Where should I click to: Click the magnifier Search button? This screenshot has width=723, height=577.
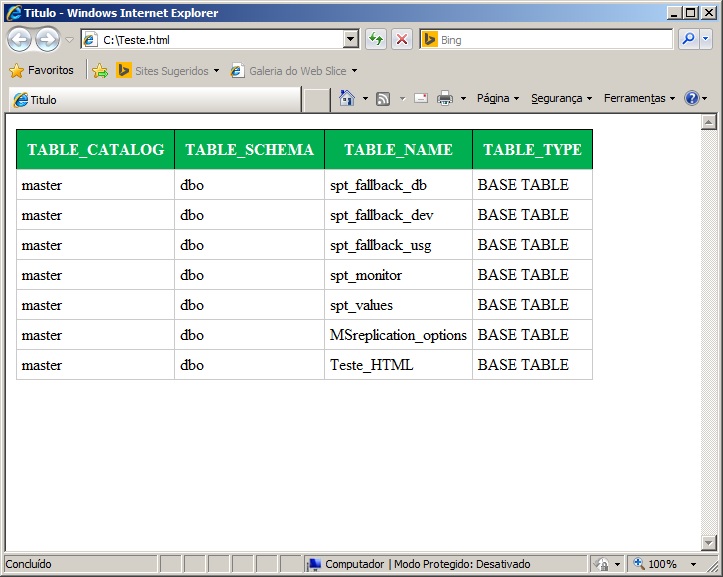click(x=688, y=40)
